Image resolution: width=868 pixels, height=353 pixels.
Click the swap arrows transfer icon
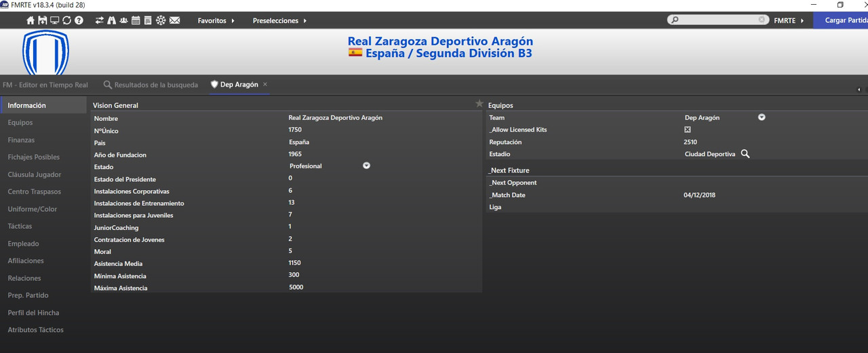click(100, 20)
